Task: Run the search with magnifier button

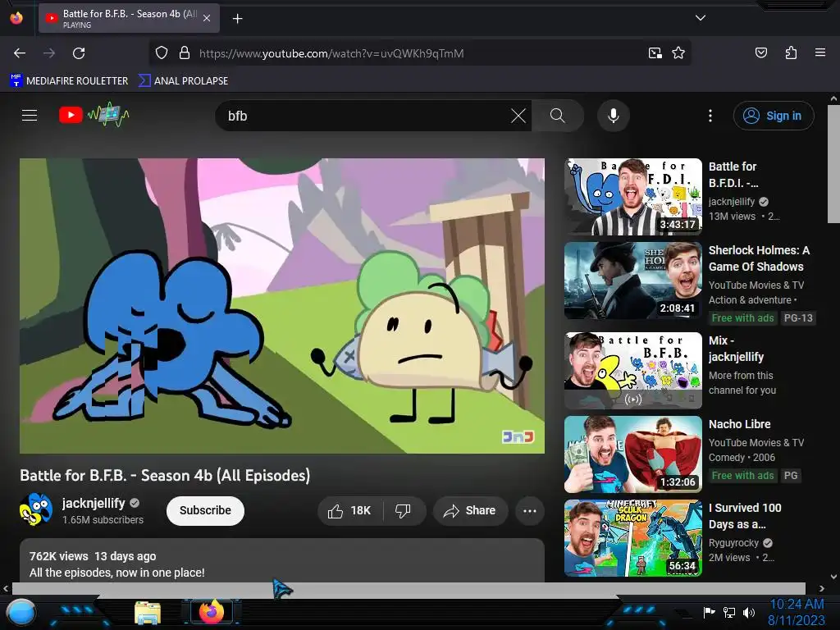Action: [x=558, y=116]
